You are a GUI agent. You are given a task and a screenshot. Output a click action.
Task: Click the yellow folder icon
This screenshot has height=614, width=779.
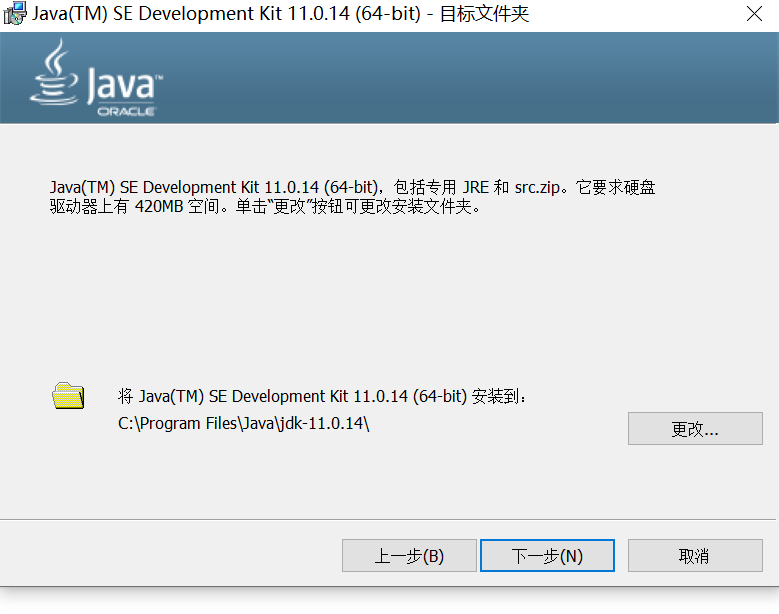pos(68,396)
